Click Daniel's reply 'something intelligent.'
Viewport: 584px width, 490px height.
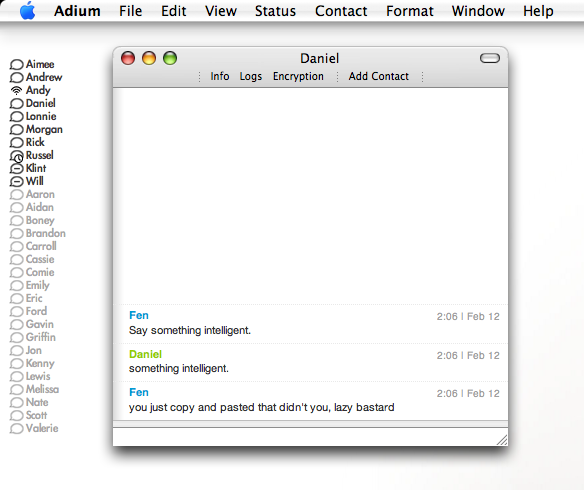(179, 369)
